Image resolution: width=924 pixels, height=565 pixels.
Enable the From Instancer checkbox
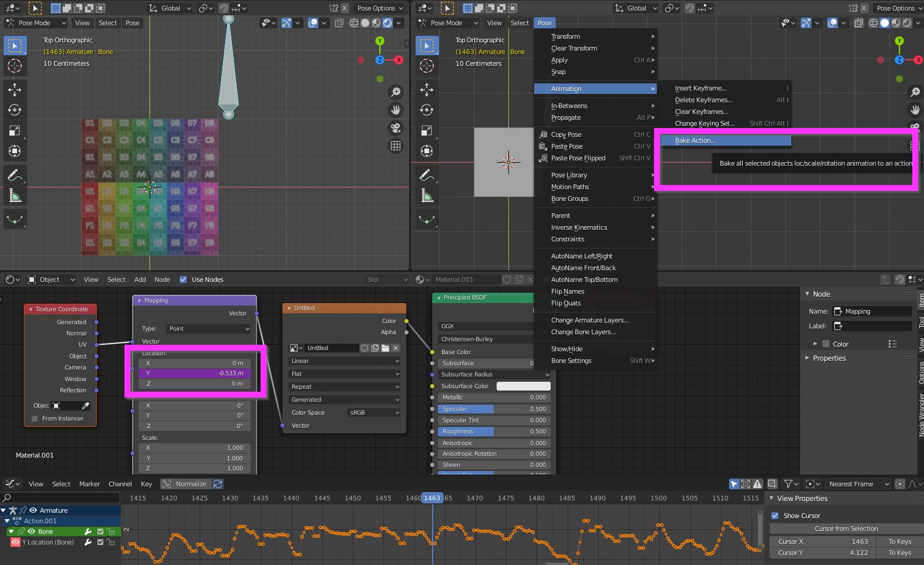point(35,419)
